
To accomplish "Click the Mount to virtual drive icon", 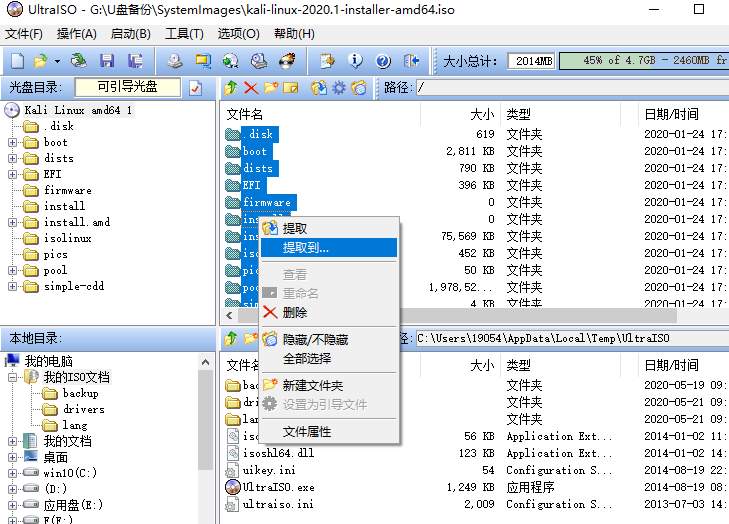I will [x=259, y=61].
